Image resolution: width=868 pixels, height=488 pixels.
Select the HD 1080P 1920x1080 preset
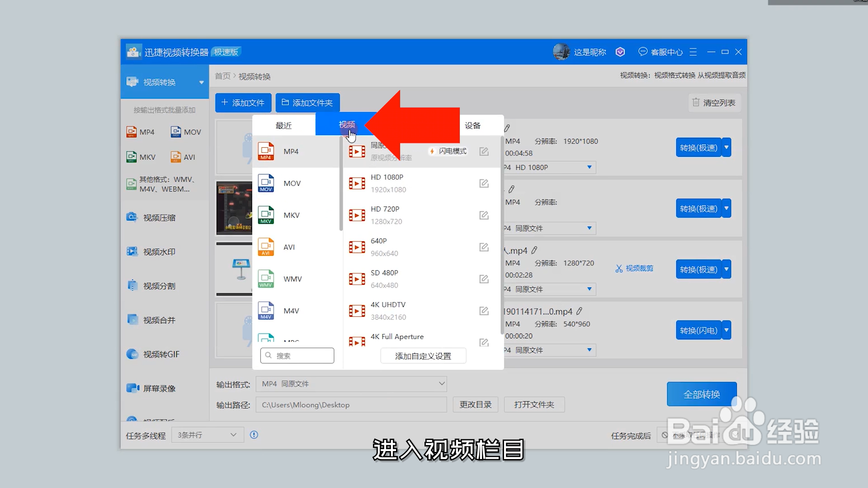click(x=422, y=183)
